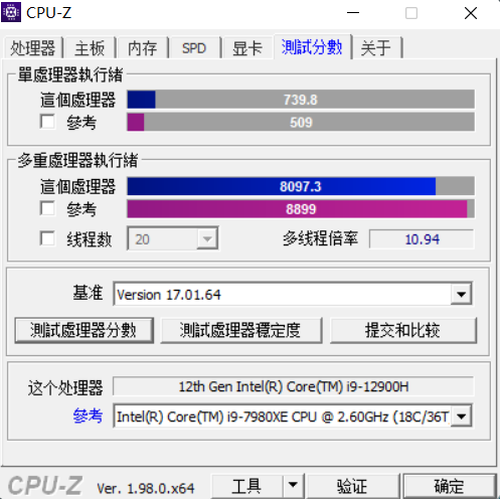Open the 工具 dropdown arrow
This screenshot has width=500, height=499.
[293, 485]
